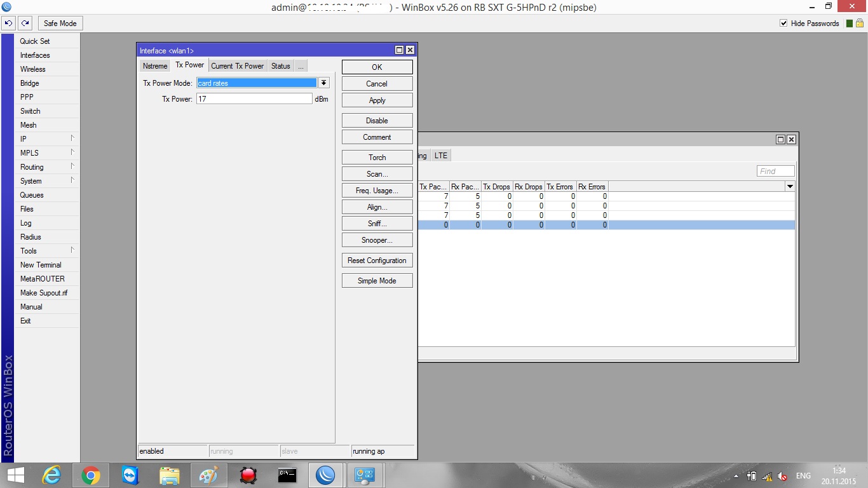
Task: Click into the Tx Power value field
Action: coord(254,99)
